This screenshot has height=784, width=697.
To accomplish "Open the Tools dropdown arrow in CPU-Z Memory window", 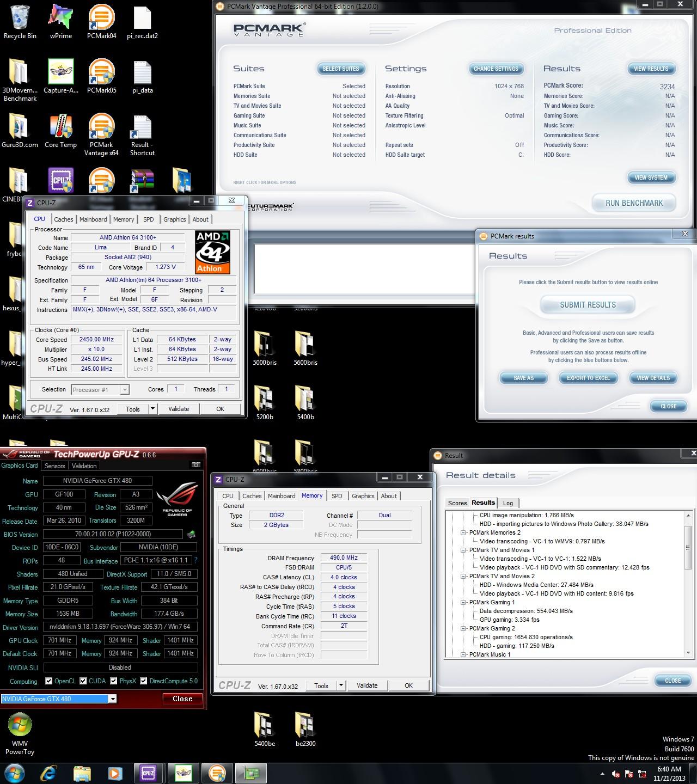I will click(x=341, y=685).
